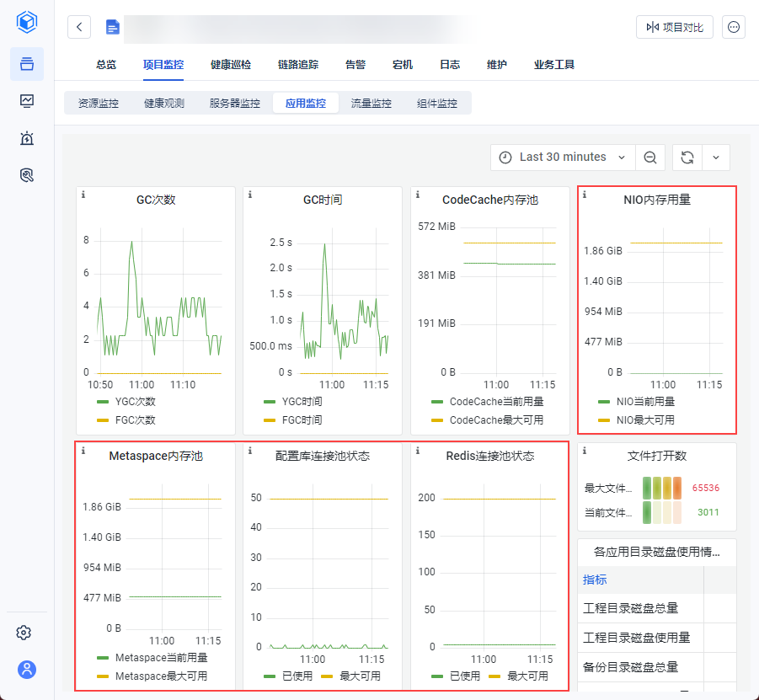Click the 项目对比 button
The image size is (759, 700).
(x=675, y=27)
